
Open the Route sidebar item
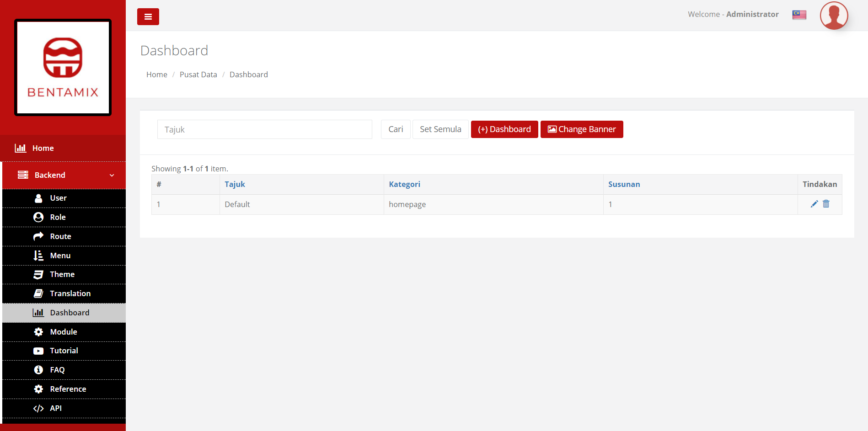pyautogui.click(x=60, y=236)
